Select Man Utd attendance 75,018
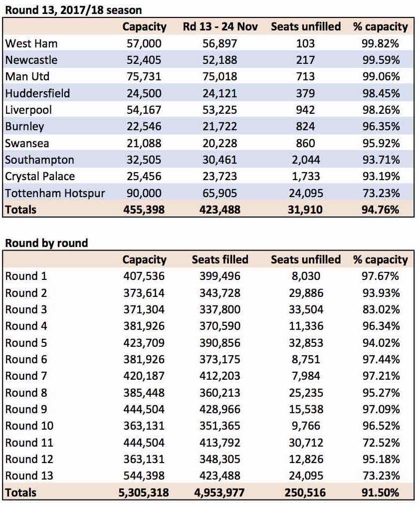The height and width of the screenshot is (508, 420). [x=220, y=76]
